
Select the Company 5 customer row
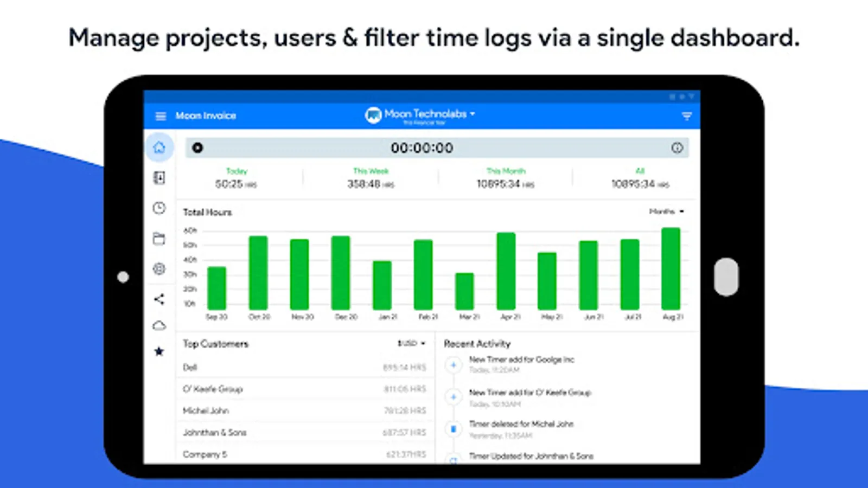click(x=304, y=454)
